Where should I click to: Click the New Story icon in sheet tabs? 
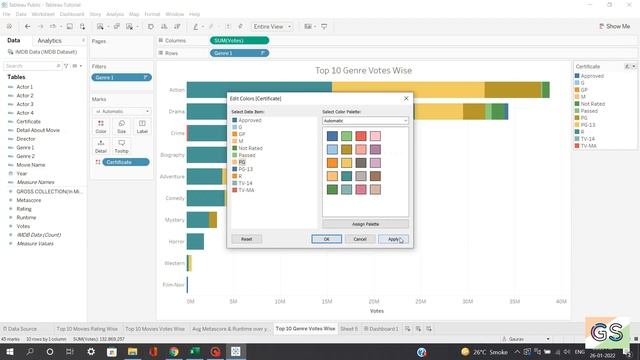(429, 329)
